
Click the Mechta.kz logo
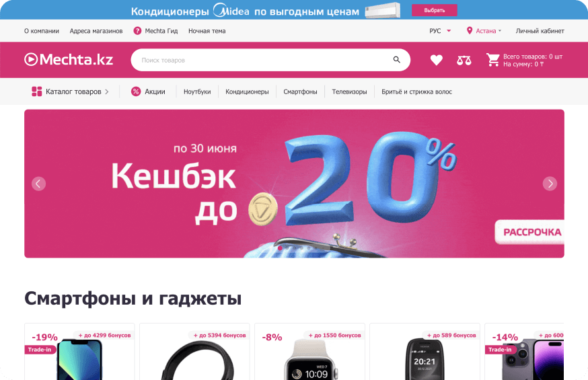click(x=69, y=60)
